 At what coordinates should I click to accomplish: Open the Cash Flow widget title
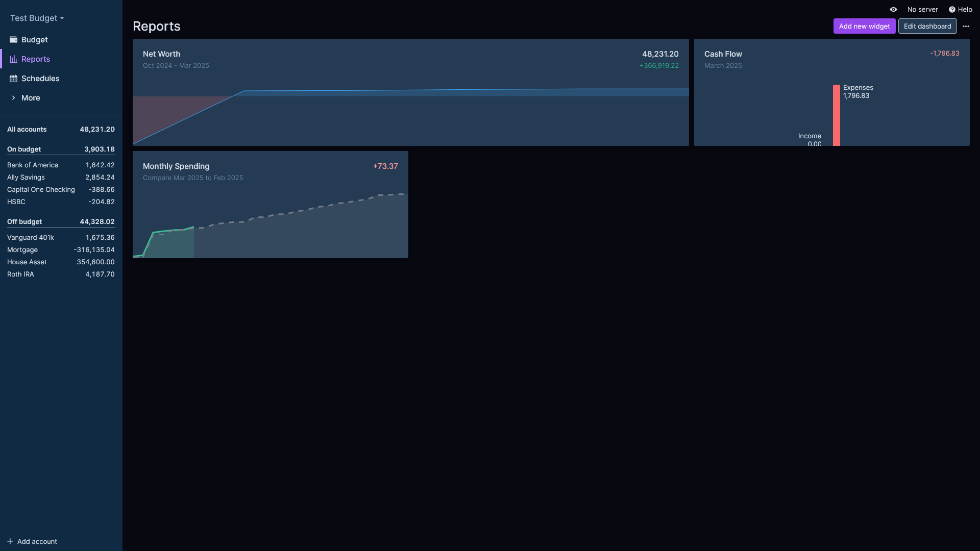pyautogui.click(x=723, y=54)
